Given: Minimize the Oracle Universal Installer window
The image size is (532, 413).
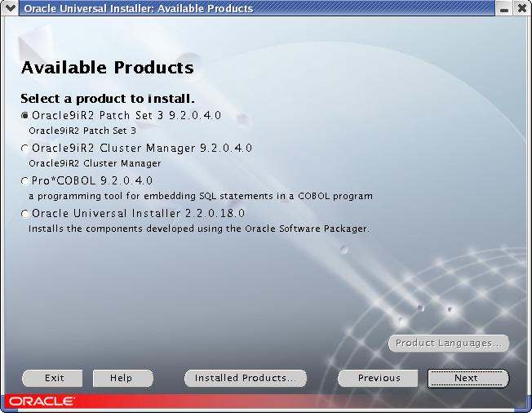Looking at the screenshot, I should tap(506, 8).
